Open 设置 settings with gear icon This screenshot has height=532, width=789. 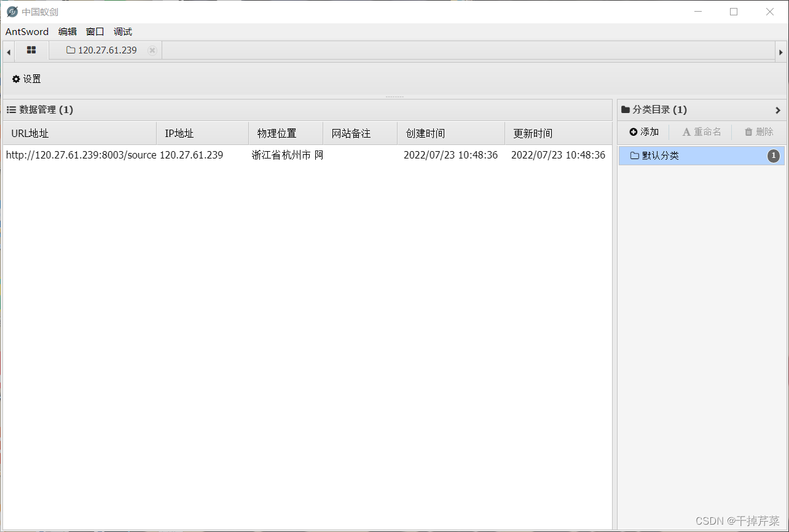(x=26, y=79)
